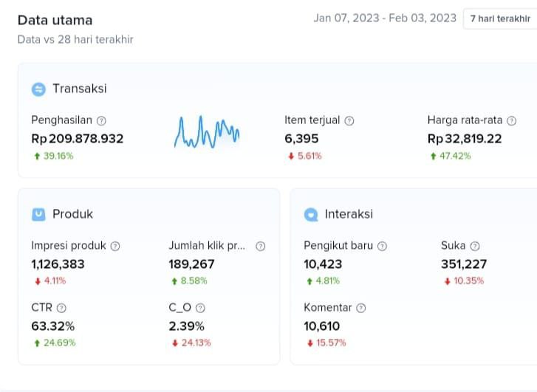The image size is (537, 392).
Task: Click the Transaksi section icon
Action: pyautogui.click(x=38, y=89)
